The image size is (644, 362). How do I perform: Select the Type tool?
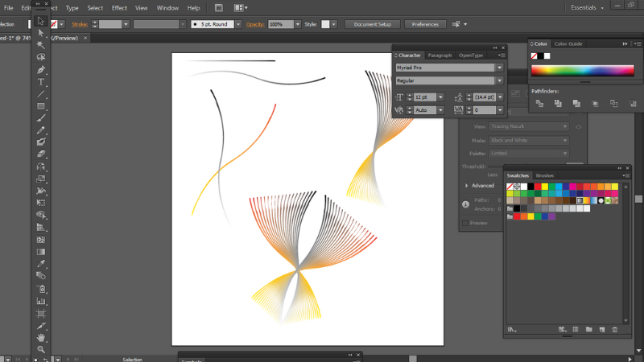pyautogui.click(x=41, y=82)
